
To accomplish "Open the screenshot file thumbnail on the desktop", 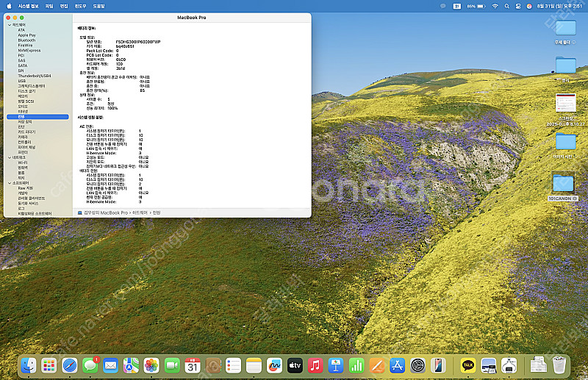I will [565, 103].
